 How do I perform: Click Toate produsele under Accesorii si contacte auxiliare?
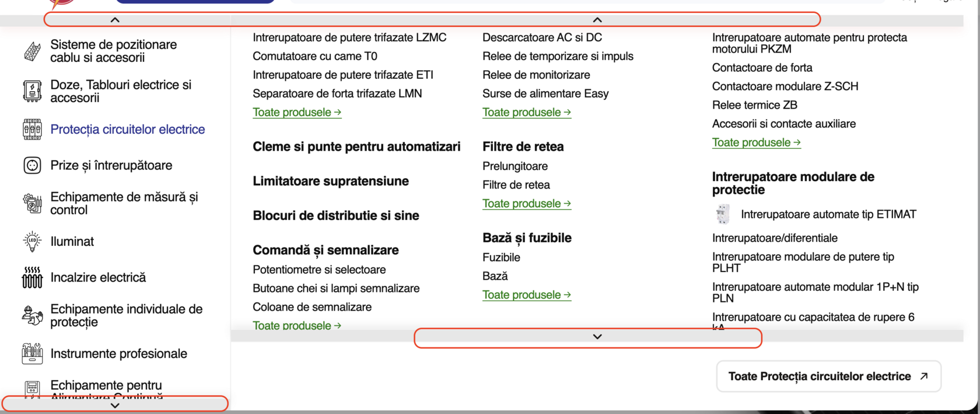pos(757,142)
